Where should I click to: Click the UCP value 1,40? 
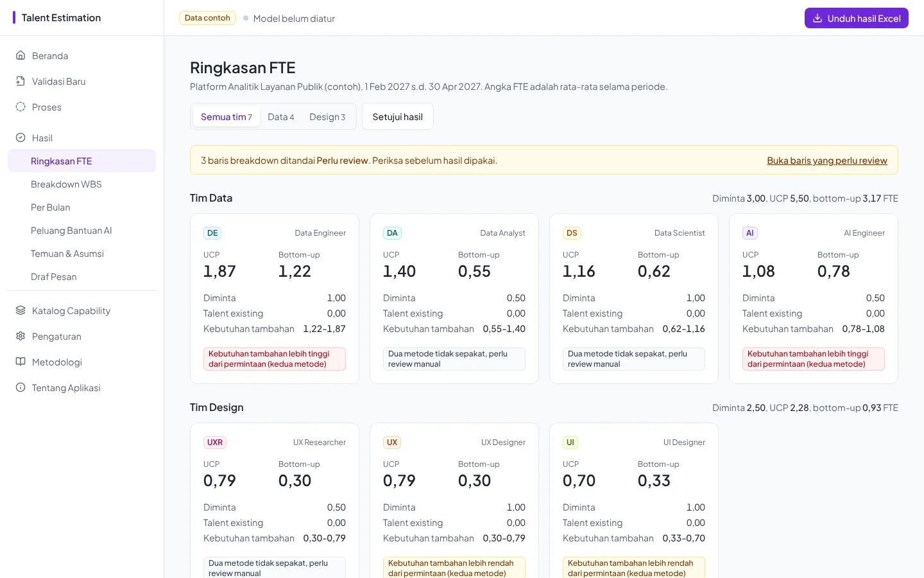click(399, 271)
